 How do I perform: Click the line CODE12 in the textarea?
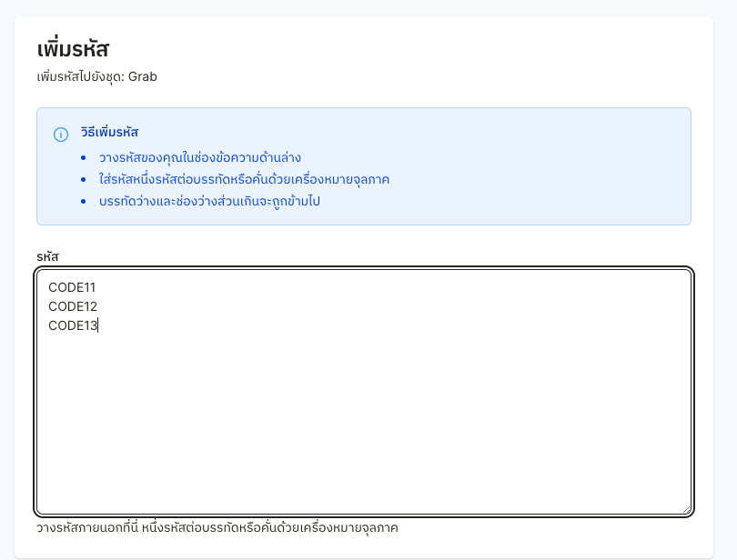click(73, 306)
